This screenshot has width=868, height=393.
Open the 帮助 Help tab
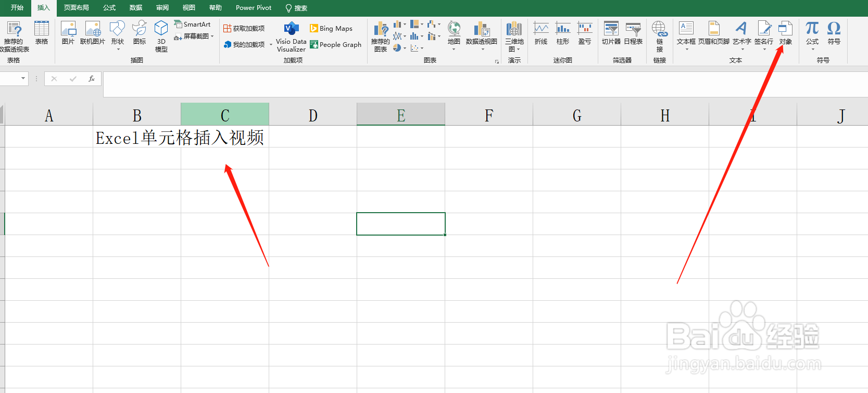pos(216,8)
